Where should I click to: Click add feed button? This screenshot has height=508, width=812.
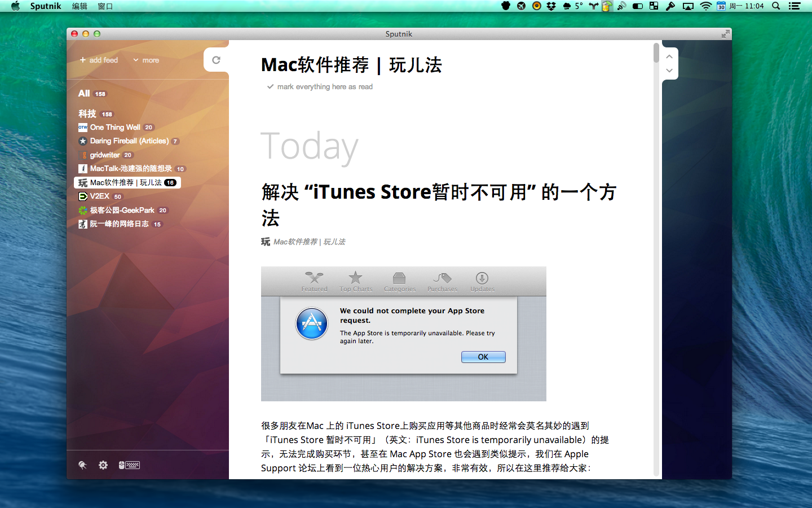pyautogui.click(x=99, y=60)
